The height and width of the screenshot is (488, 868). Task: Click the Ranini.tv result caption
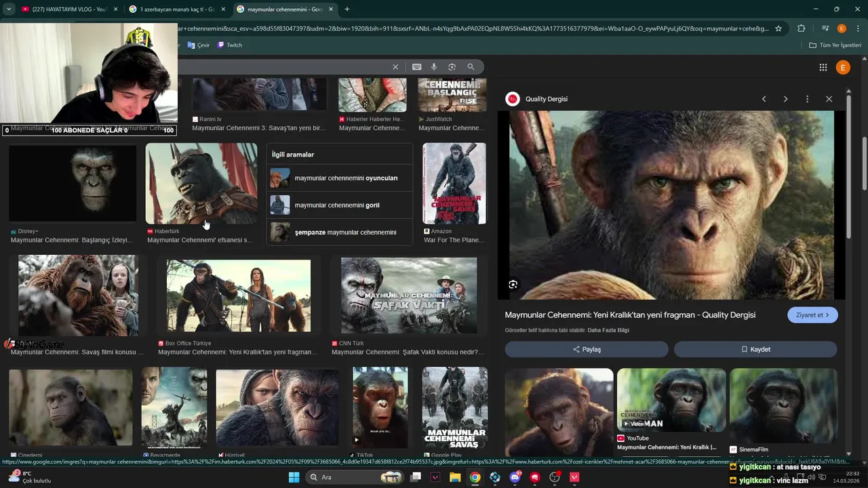click(x=259, y=127)
